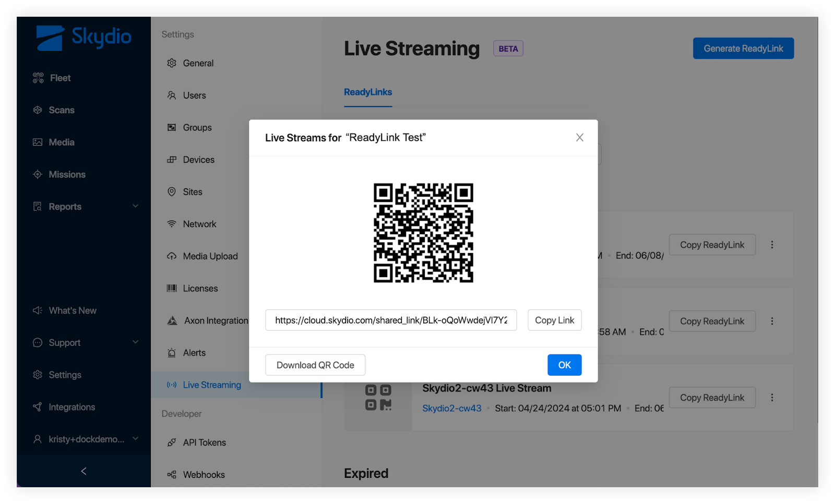
Task: Go to API Tokens settings
Action: pyautogui.click(x=204, y=442)
